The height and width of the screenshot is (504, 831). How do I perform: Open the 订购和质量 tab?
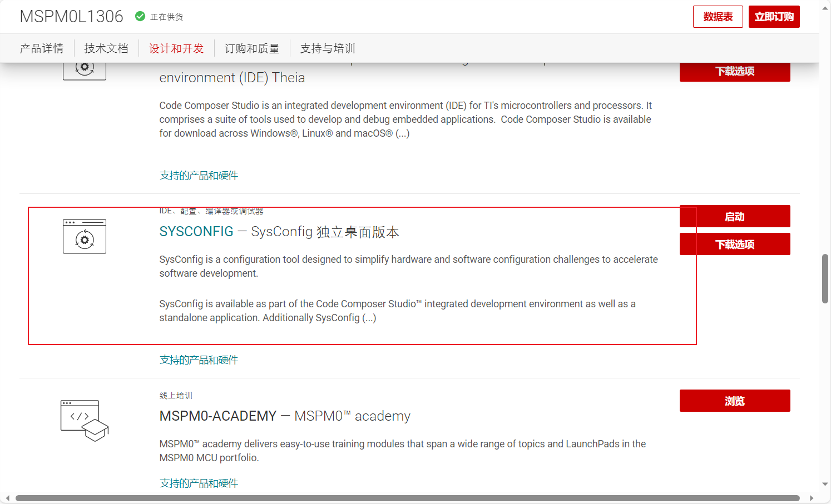251,48
